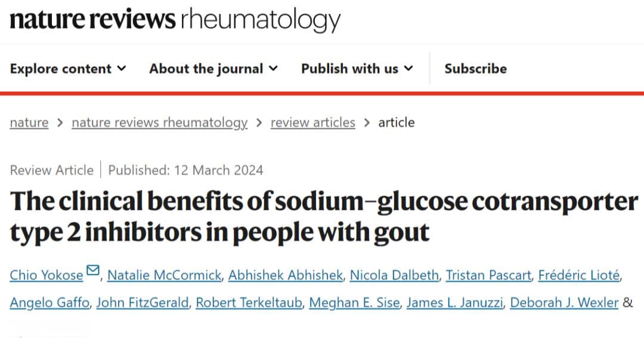Open nature reviews rheumatology breadcrumb link
644x341 pixels.
[160, 122]
